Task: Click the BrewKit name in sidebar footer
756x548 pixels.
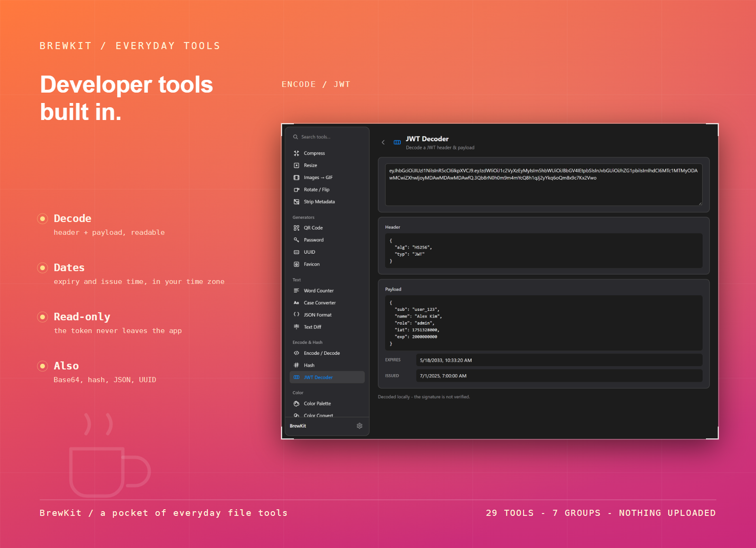Action: click(x=298, y=426)
